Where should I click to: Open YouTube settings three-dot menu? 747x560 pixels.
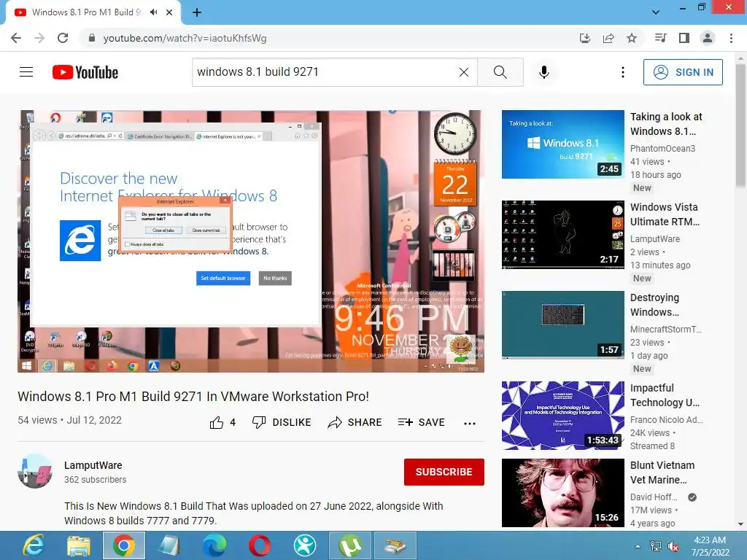point(623,72)
